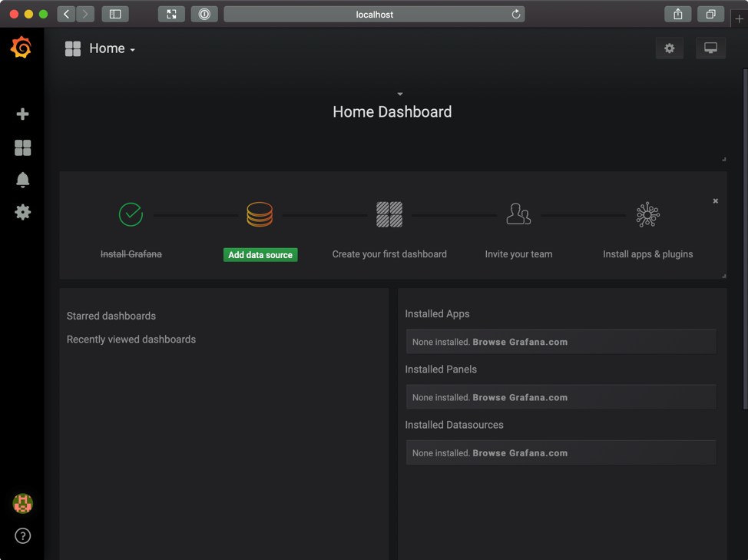Click the Add data source button
748x560 pixels.
click(x=260, y=255)
